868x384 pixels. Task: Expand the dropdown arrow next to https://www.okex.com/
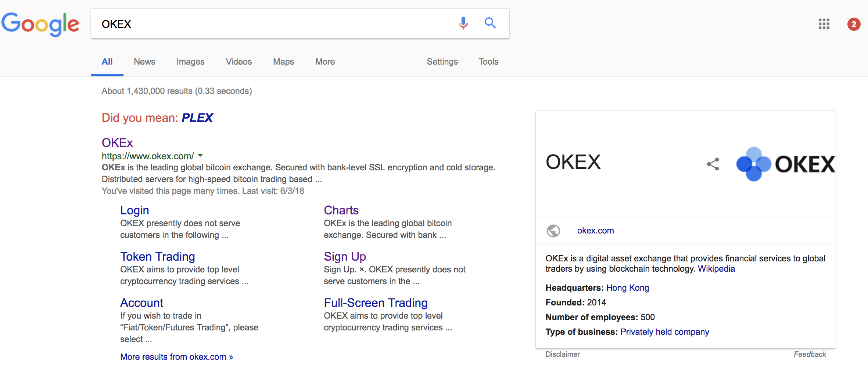click(200, 156)
